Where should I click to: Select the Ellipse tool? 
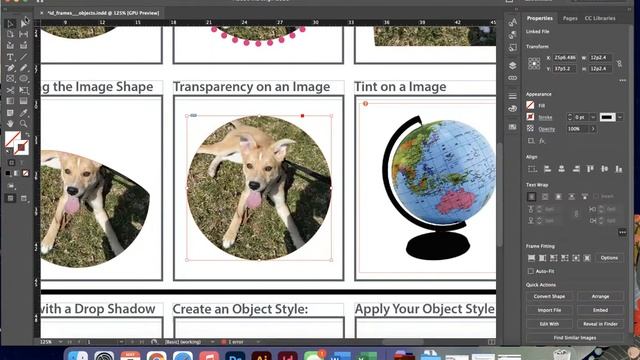click(x=24, y=79)
